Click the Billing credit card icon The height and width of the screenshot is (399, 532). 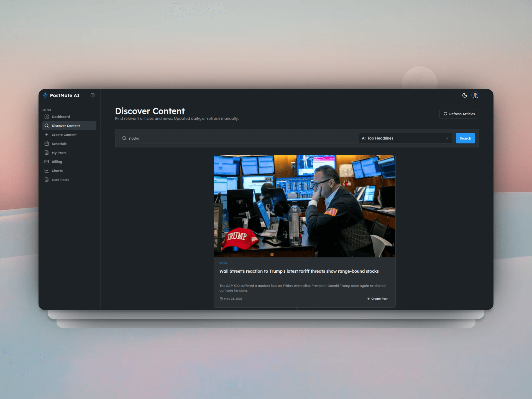pyautogui.click(x=47, y=162)
